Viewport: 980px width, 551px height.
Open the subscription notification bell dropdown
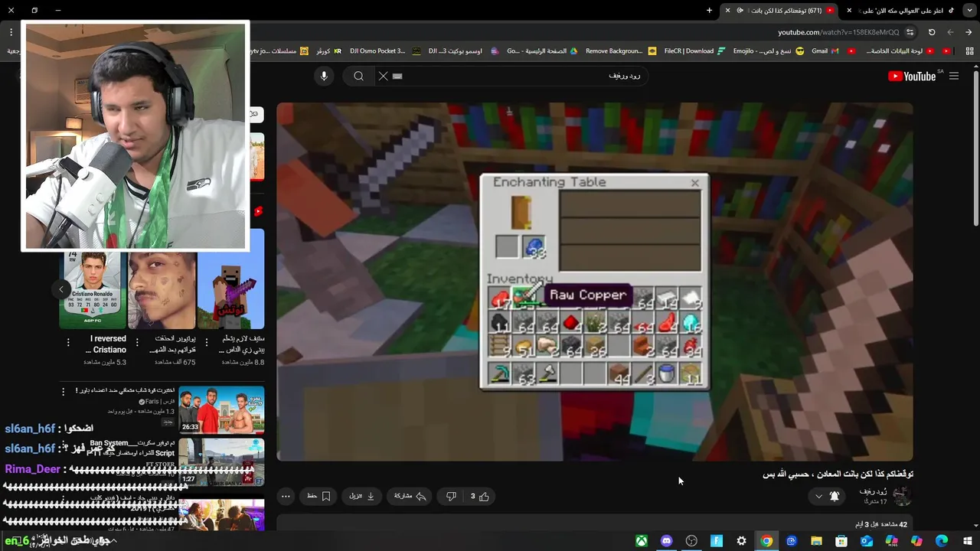(x=827, y=496)
